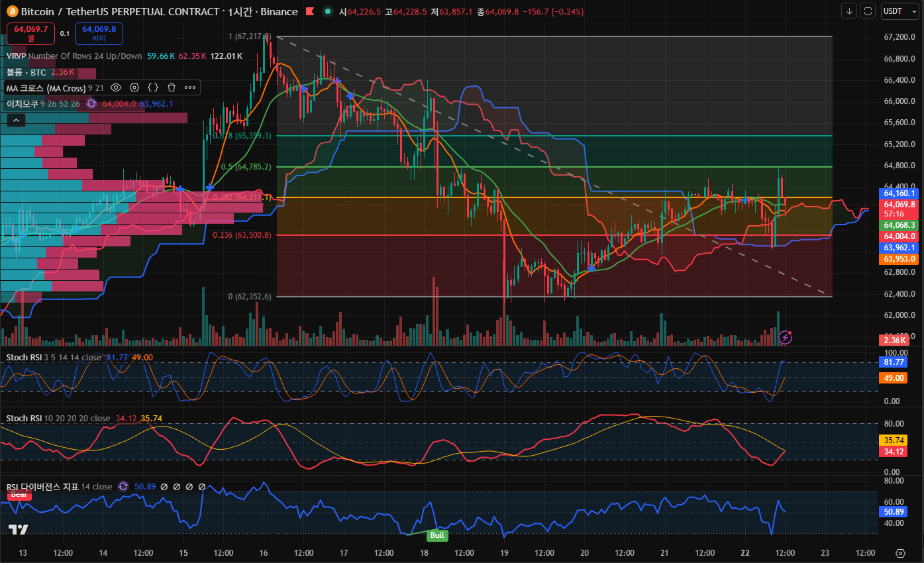
Task: Click the yellow 35.74 Stoch RSI axis tag
Action: coord(894,440)
